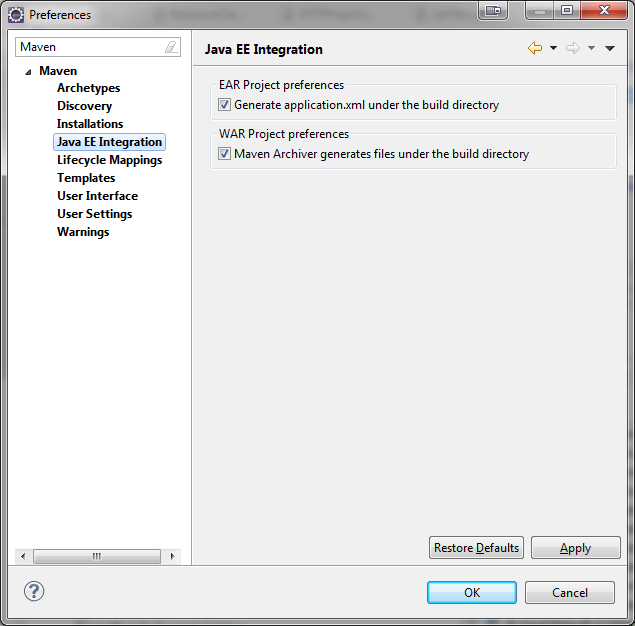This screenshot has width=635, height=626.
Task: Maximize the Preferences window
Action: pyautogui.click(x=567, y=10)
